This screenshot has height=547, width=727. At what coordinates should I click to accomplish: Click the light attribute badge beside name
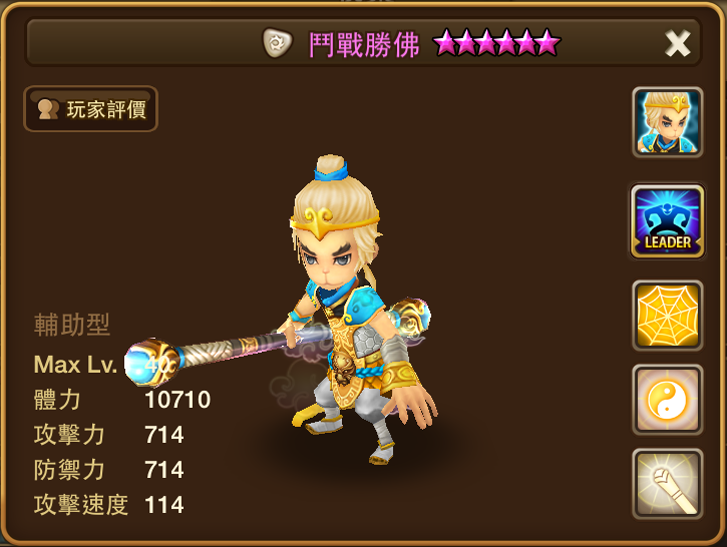pyautogui.click(x=277, y=43)
